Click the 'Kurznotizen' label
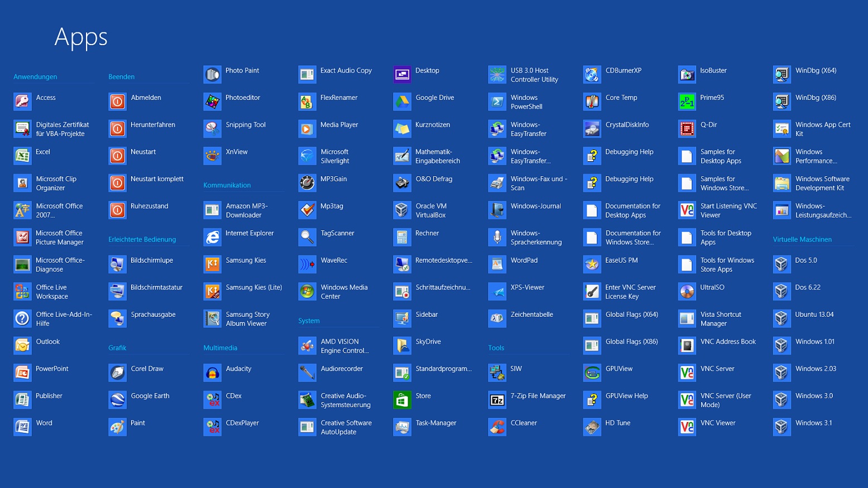 [x=433, y=125]
